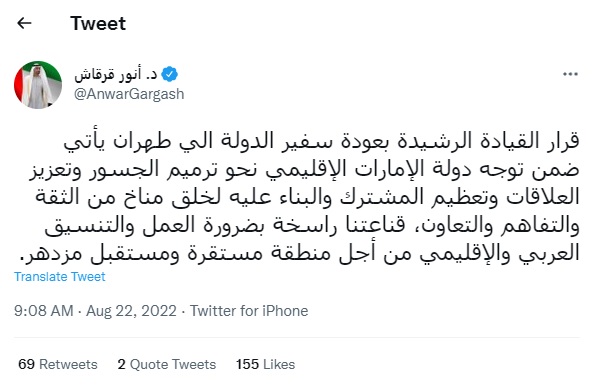This screenshot has height=390, width=595.
Task: Click the tweet's first line mentioning طهران
Action: pyautogui.click(x=321, y=141)
